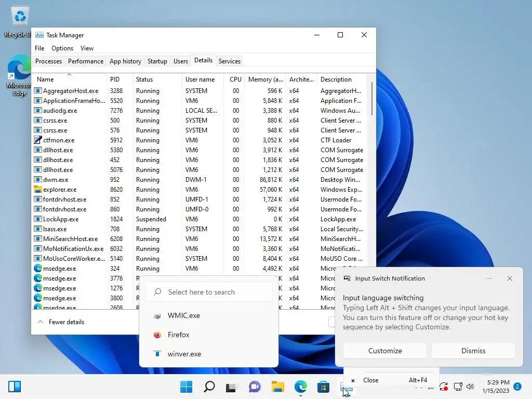Select the lsass.exe process row
Image resolution: width=532 pixels, height=399 pixels.
point(200,229)
